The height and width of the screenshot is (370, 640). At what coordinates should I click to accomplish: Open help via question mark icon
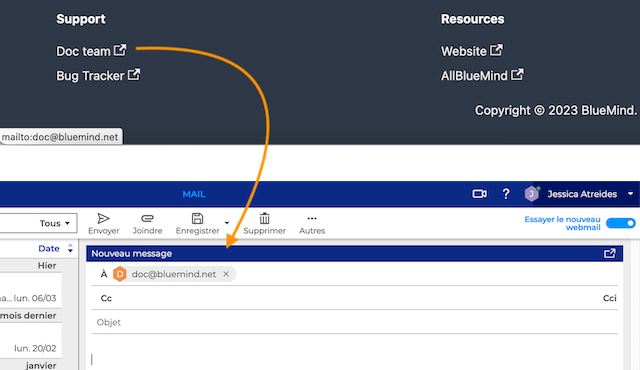506,194
